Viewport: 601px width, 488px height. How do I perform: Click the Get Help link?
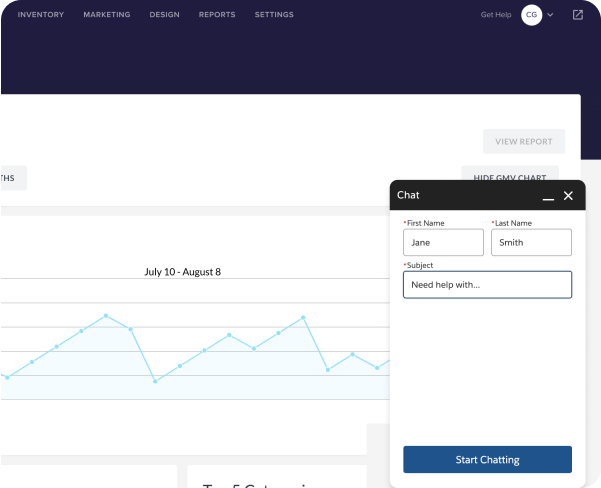point(496,15)
